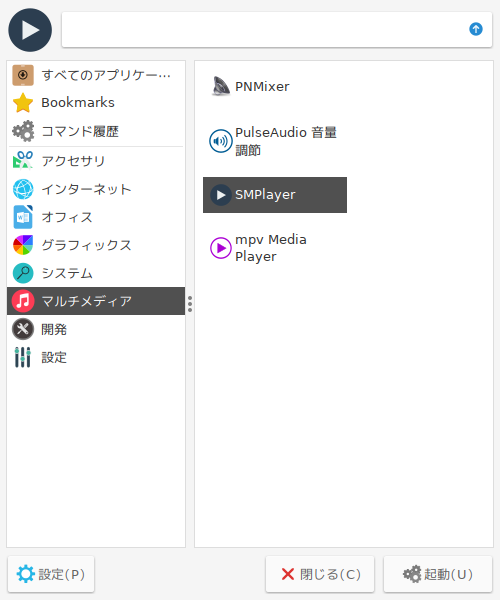Click the blue up-arrow icon in search box
The height and width of the screenshot is (600, 500).
coord(476,29)
